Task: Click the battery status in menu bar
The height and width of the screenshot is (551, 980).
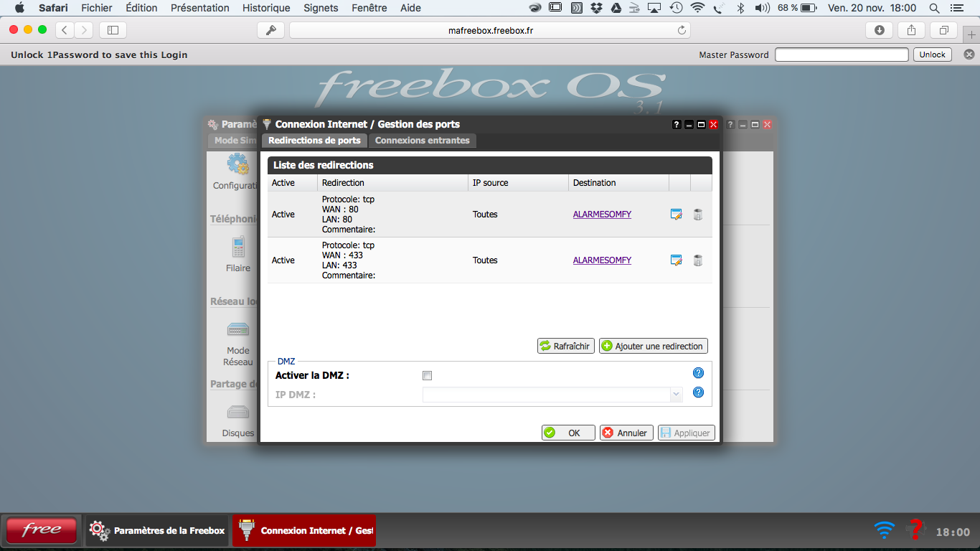Action: point(797,8)
